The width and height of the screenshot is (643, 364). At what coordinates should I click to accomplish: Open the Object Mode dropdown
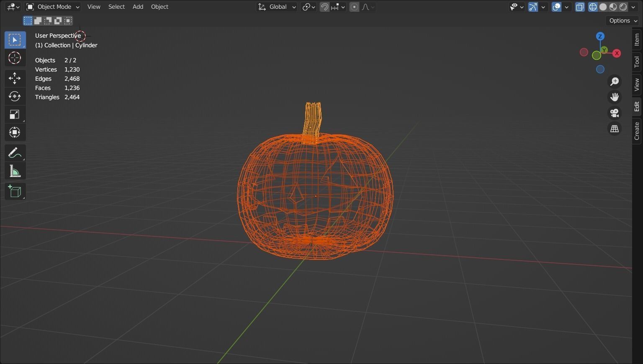pyautogui.click(x=52, y=7)
